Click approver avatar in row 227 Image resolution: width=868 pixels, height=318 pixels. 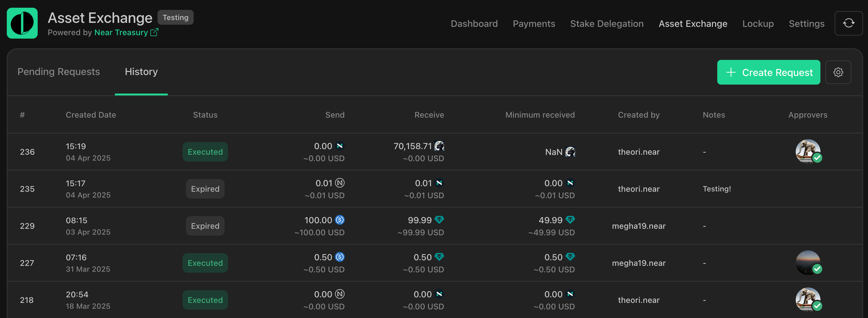coord(808,263)
